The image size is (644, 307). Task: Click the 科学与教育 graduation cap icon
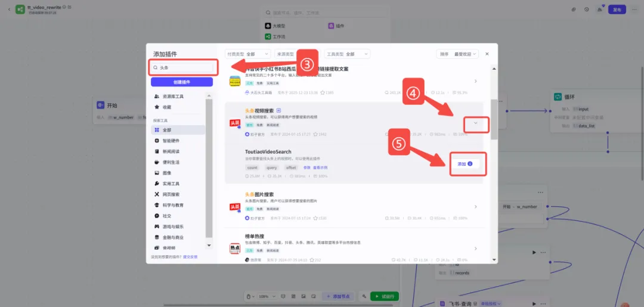tap(157, 205)
